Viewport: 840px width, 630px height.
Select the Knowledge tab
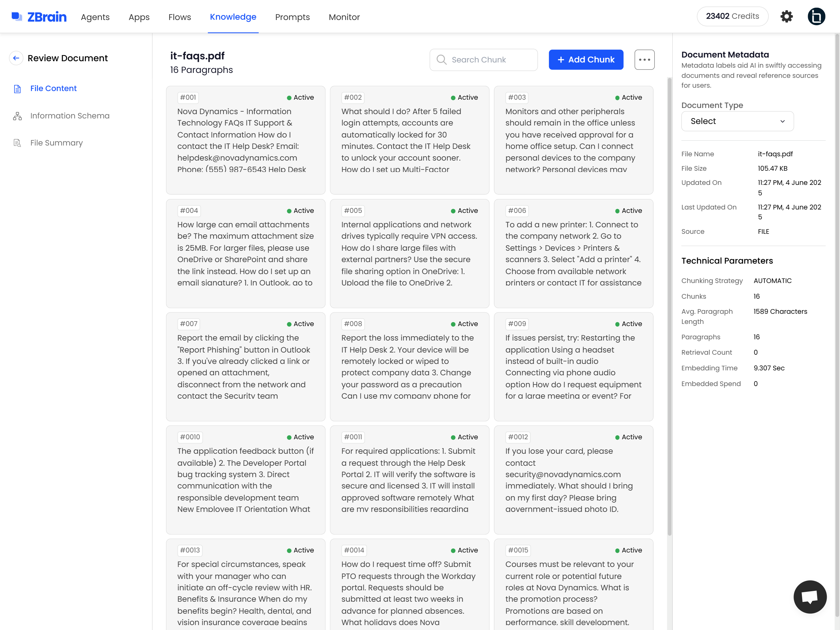[233, 17]
